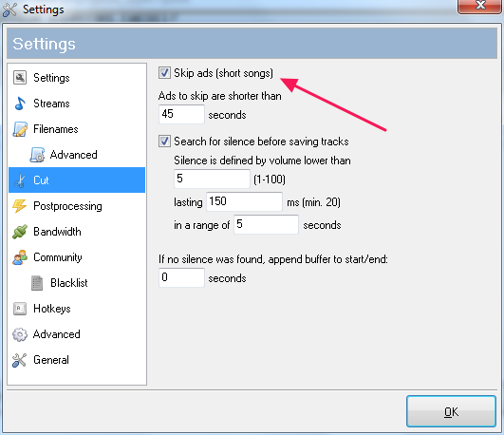504x435 pixels.
Task: Click the ads shorter than seconds field
Action: [x=181, y=114]
